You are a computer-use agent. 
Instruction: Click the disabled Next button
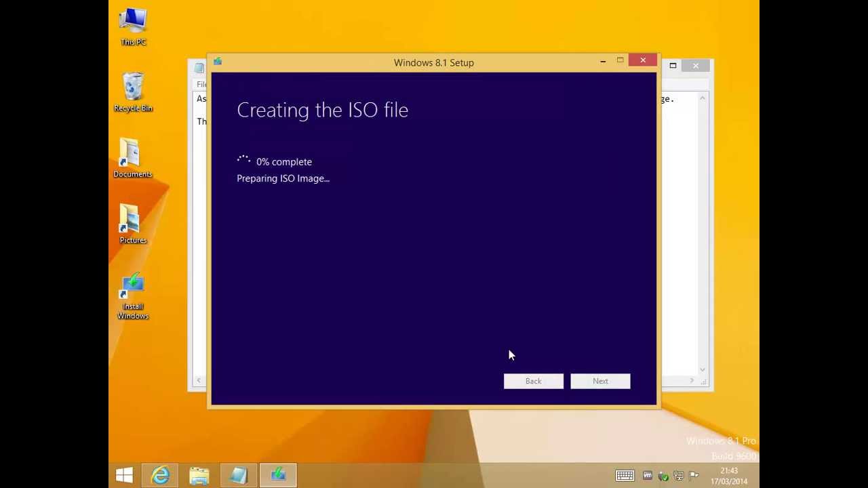tap(600, 381)
